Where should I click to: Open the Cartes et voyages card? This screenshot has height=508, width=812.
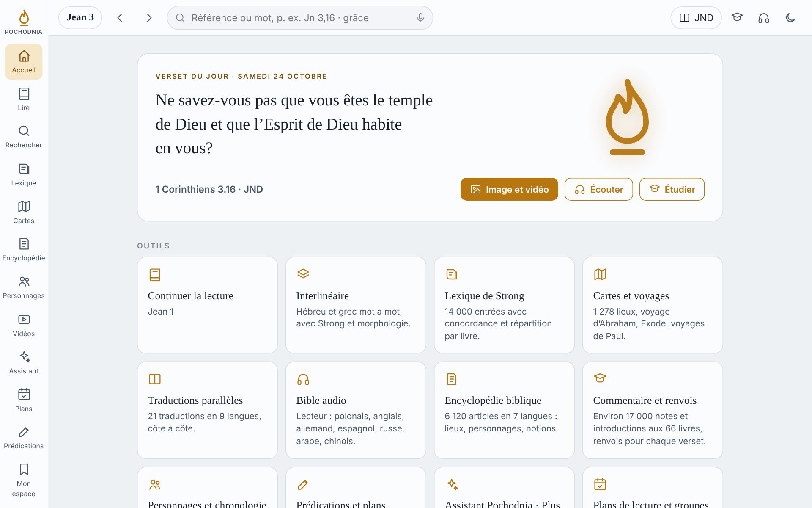[653, 305]
